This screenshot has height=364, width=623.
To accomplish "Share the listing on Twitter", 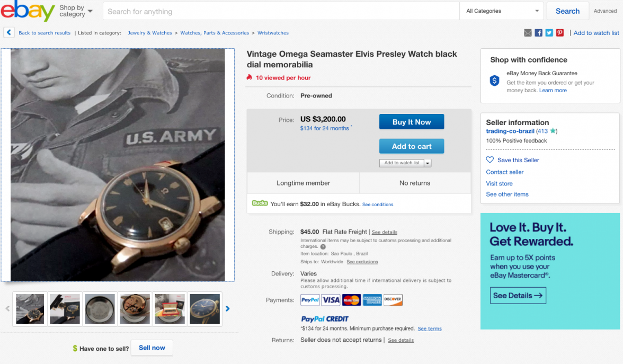I will point(549,33).
